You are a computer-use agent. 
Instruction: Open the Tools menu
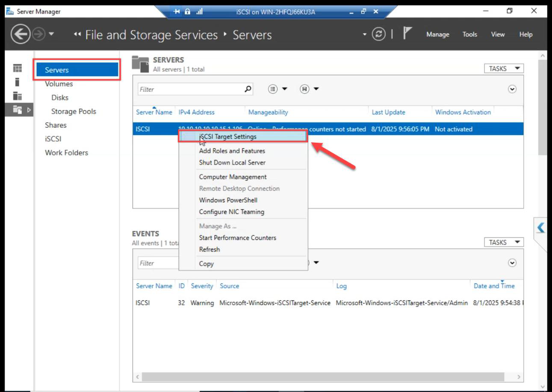tap(469, 35)
